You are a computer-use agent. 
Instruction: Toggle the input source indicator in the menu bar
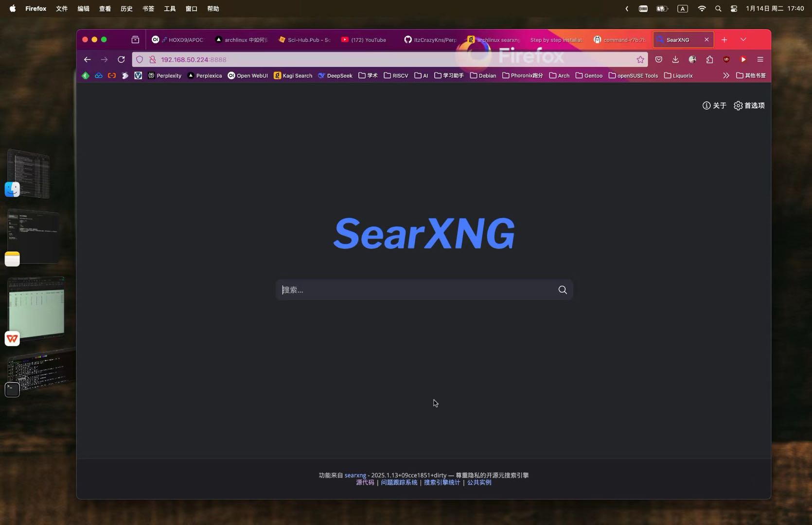tap(683, 8)
